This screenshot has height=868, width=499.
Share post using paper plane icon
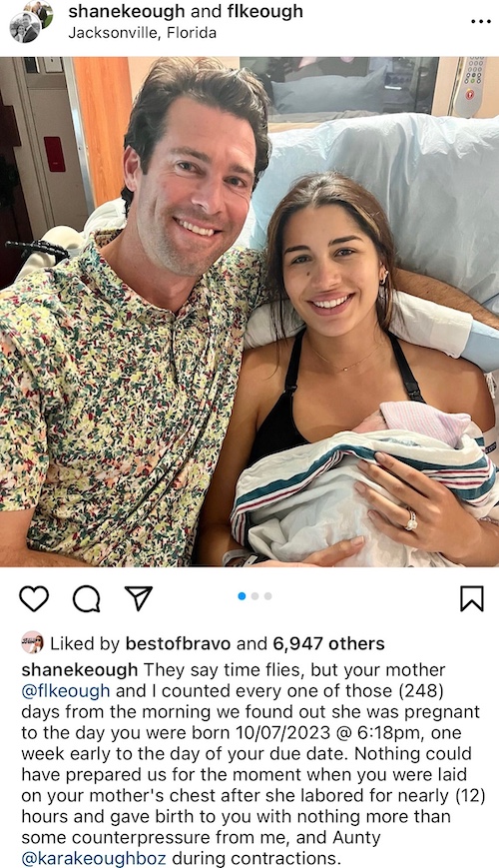[x=139, y=598]
